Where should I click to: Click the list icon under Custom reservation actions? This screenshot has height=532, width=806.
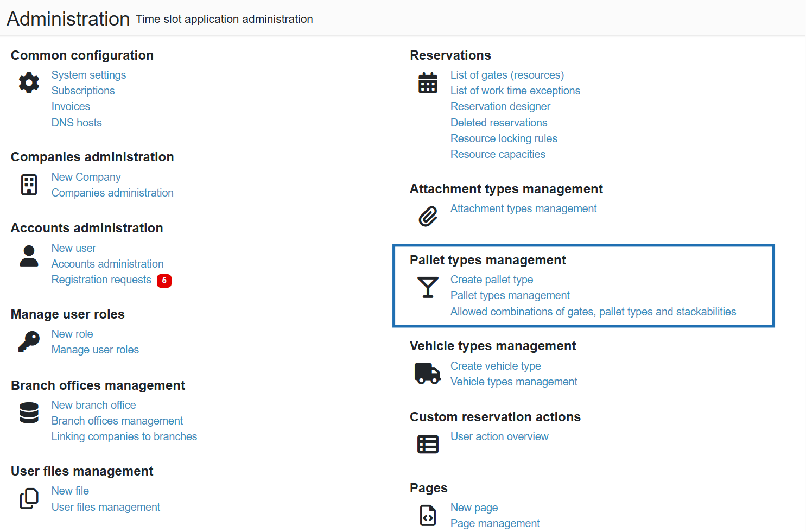tap(428, 444)
